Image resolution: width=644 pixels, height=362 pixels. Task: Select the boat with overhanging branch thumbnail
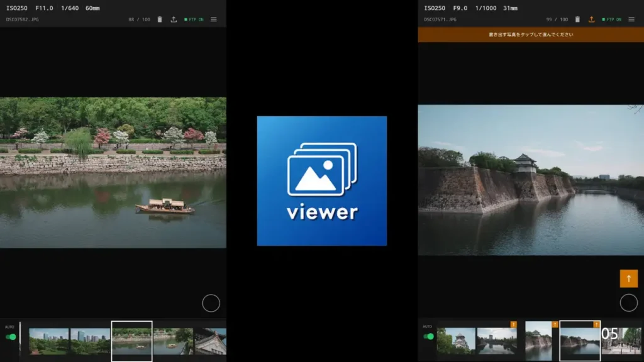174,341
